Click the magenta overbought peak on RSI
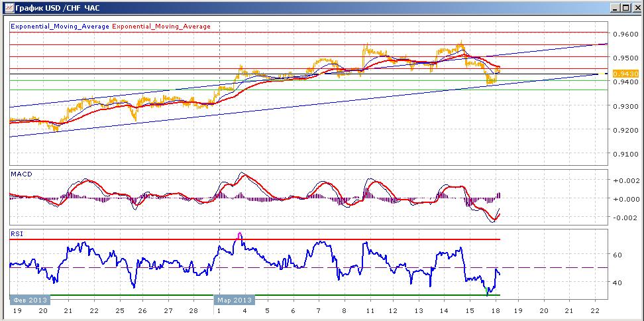 (x=240, y=235)
